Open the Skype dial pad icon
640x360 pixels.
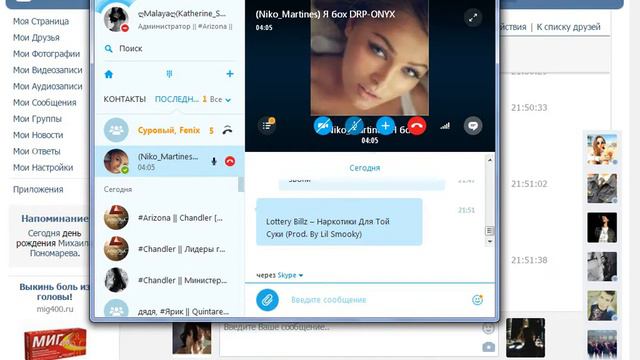click(169, 74)
